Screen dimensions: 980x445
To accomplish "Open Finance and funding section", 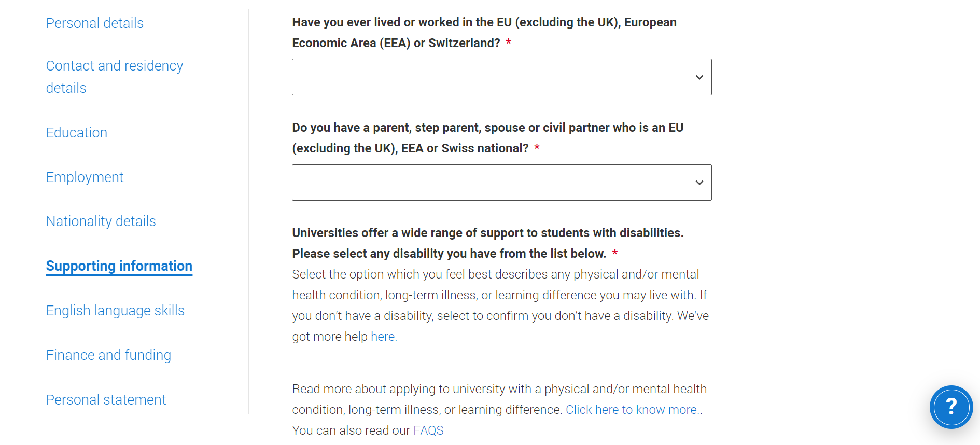I will pyautogui.click(x=108, y=355).
